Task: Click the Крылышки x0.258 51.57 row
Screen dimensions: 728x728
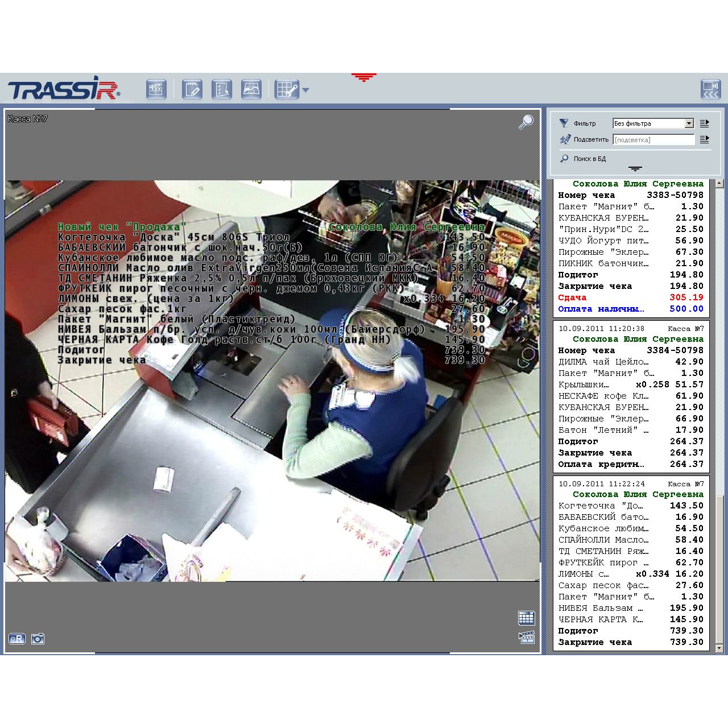Action: point(631,384)
